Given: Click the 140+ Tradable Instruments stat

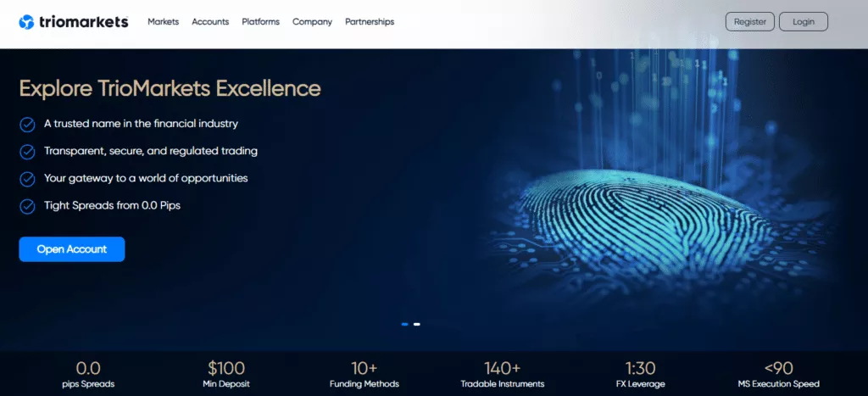Looking at the screenshot, I should 503,374.
